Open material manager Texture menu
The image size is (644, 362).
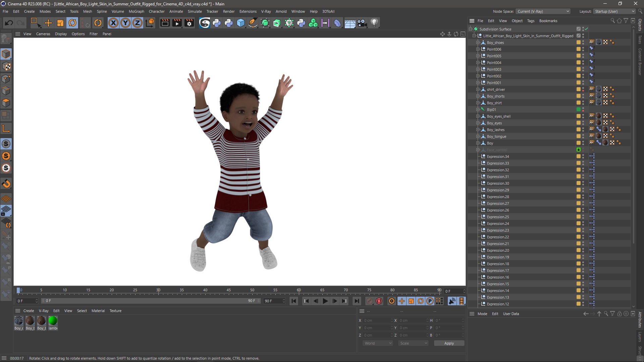(x=115, y=311)
